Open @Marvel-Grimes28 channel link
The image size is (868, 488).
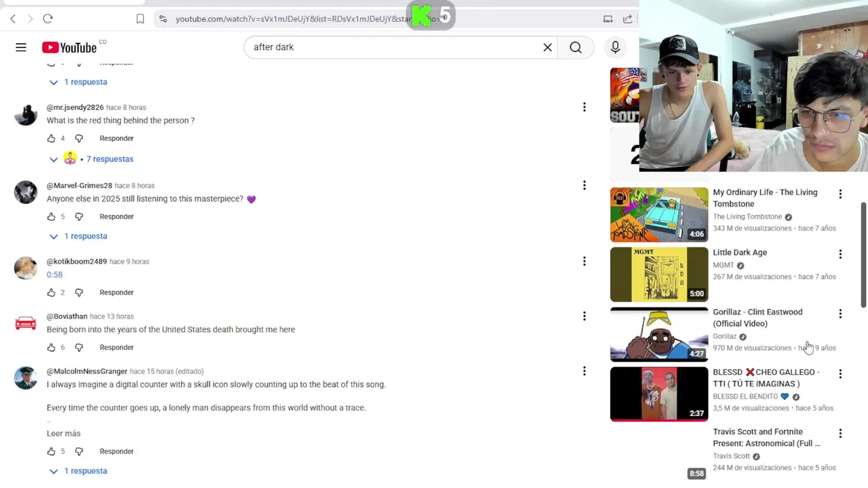coord(79,185)
